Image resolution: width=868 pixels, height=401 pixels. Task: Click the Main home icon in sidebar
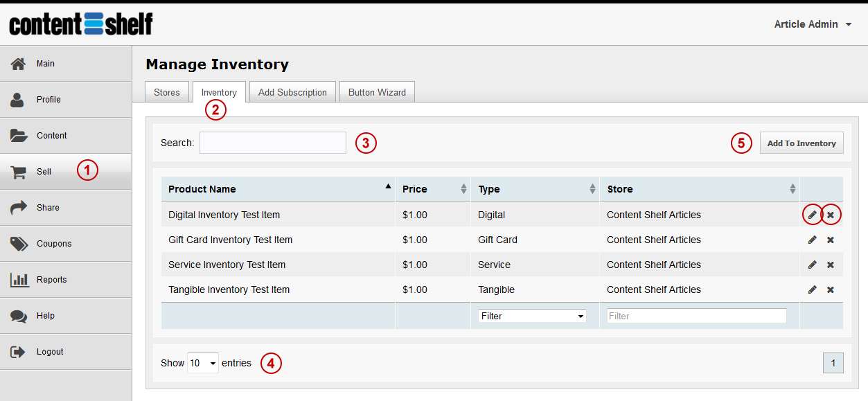coord(19,64)
